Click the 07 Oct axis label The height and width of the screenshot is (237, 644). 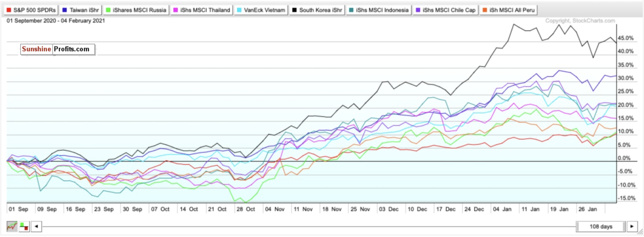pos(160,209)
